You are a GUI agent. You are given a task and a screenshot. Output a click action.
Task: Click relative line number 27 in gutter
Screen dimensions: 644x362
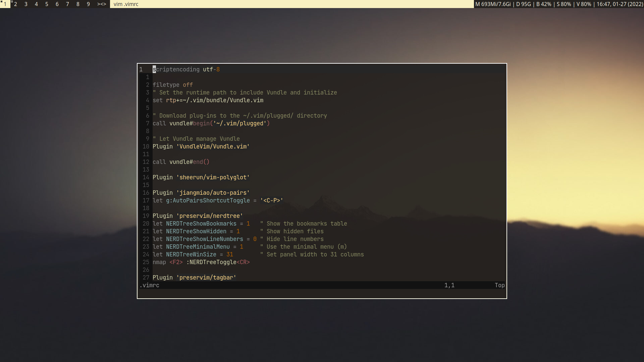click(x=146, y=278)
